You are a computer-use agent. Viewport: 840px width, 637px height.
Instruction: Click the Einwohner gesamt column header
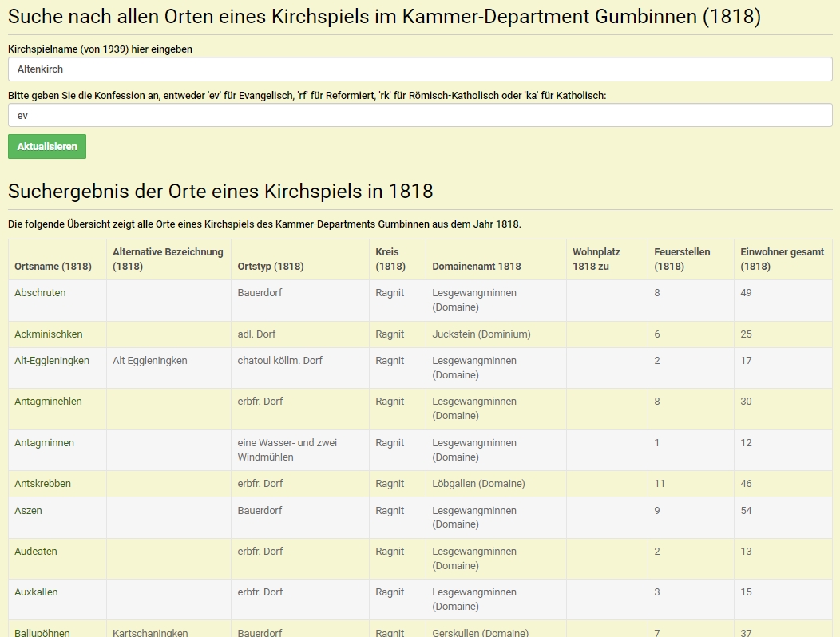782,259
